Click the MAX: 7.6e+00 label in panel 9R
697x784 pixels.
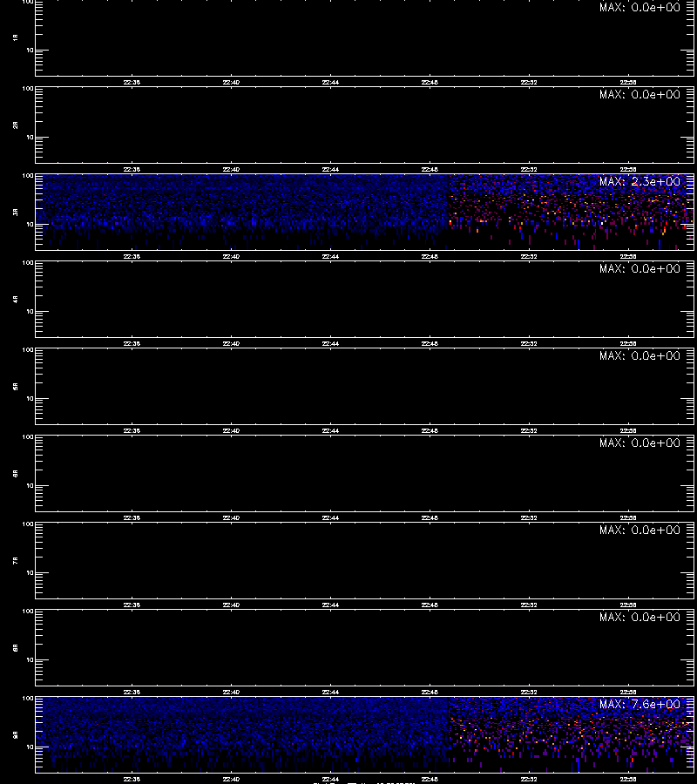pyautogui.click(x=639, y=704)
